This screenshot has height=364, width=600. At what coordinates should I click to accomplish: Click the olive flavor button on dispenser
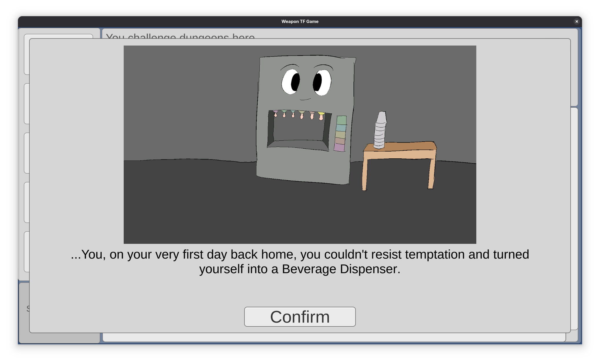pos(340,134)
